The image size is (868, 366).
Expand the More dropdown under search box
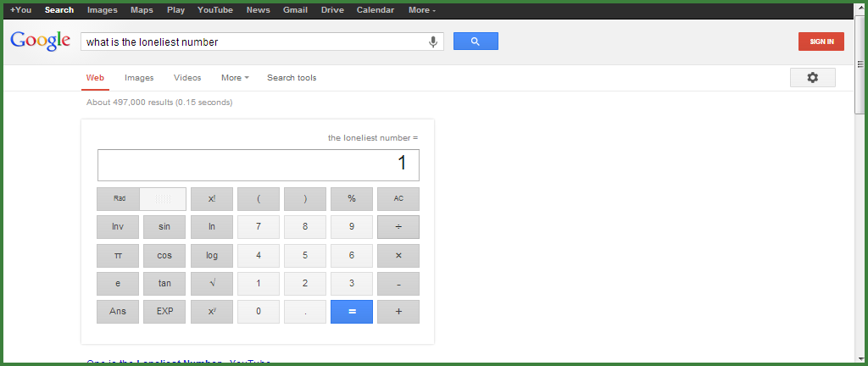click(235, 78)
